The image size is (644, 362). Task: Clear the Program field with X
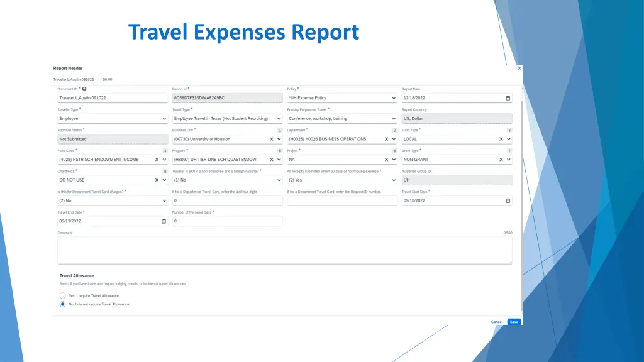[x=272, y=160]
